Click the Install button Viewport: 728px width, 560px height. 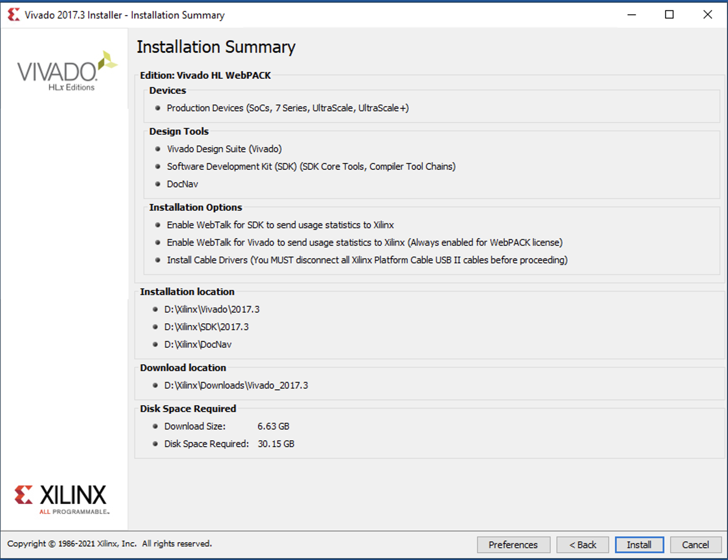click(x=639, y=545)
